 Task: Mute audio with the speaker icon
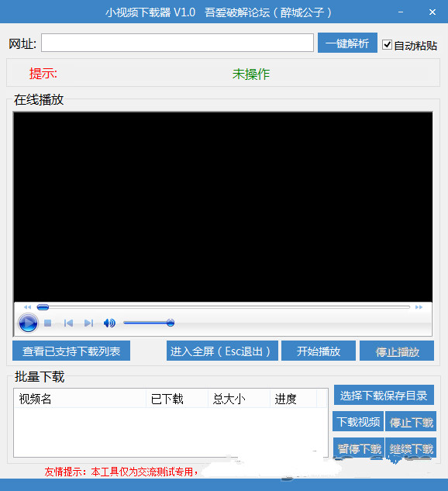click(109, 323)
